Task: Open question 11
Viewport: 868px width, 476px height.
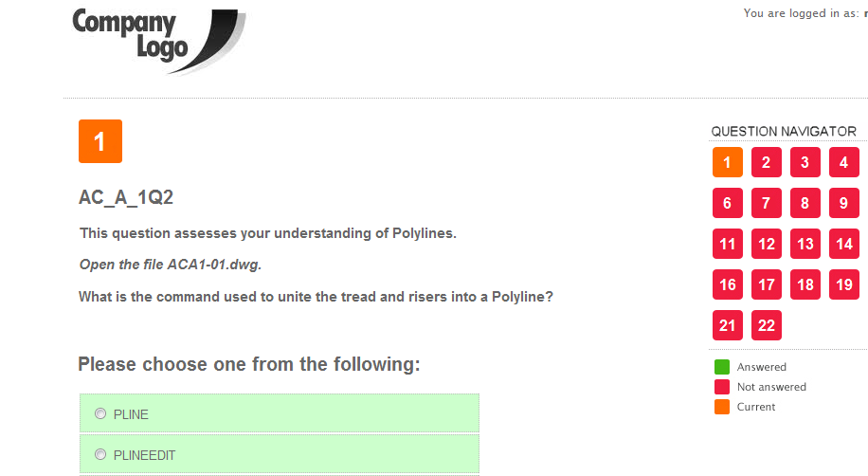Action: pos(727,244)
